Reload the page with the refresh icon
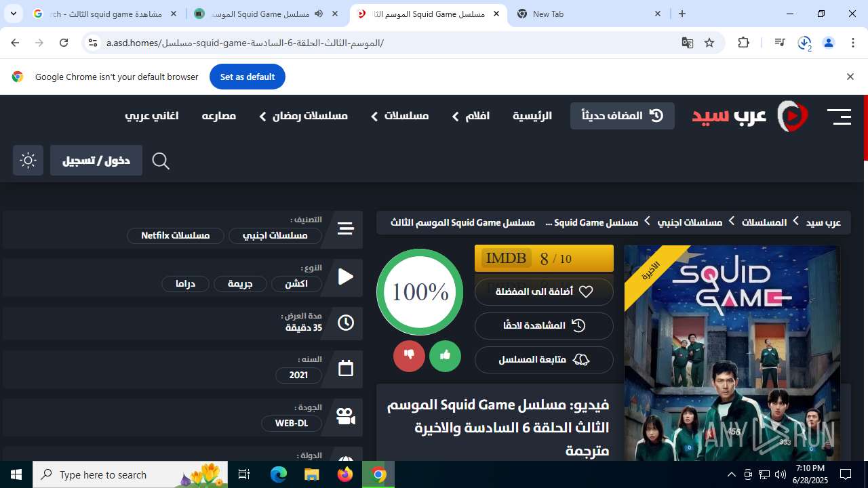Screen dimensions: 868x488 click(64, 43)
